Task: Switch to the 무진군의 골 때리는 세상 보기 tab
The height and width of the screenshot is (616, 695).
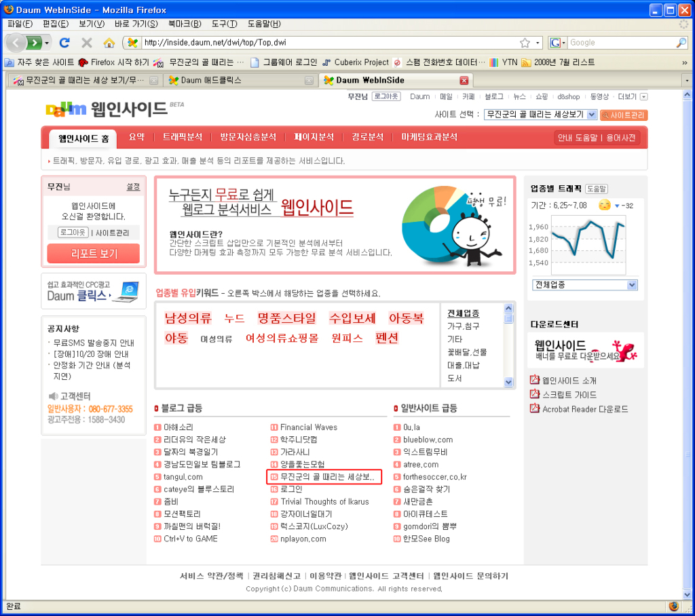Action: tap(85, 81)
